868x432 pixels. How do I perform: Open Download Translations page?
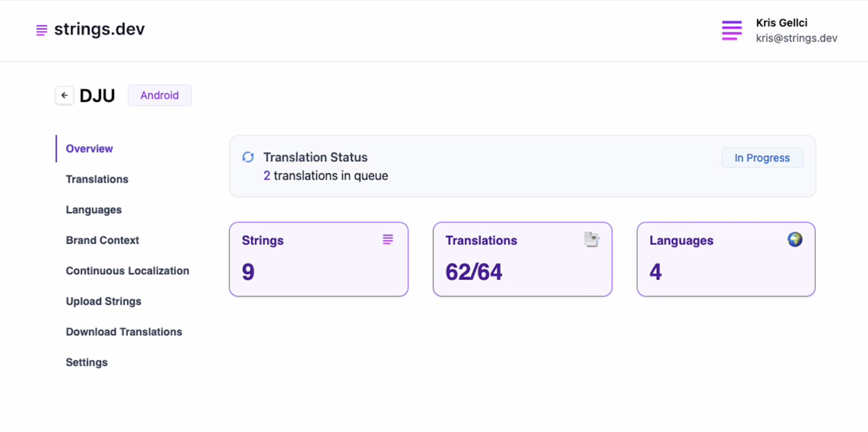(124, 332)
